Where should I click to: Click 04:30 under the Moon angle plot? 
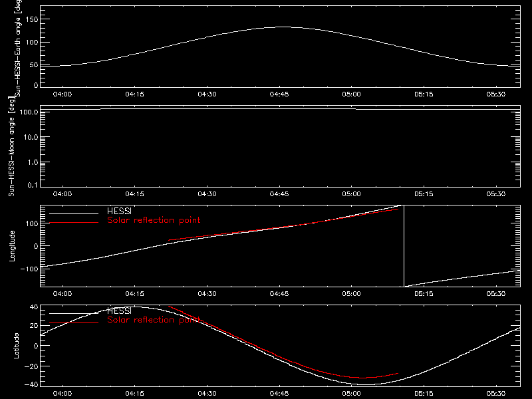pyautogui.click(x=207, y=194)
